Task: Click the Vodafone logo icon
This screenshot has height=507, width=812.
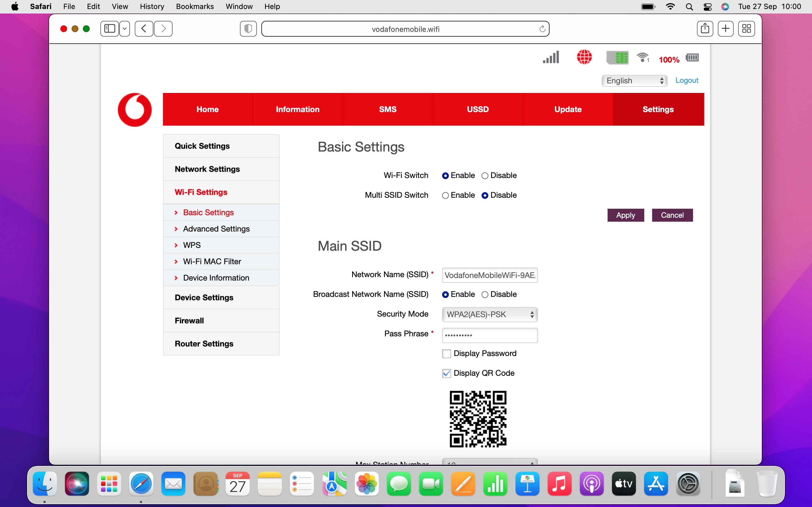Action: pyautogui.click(x=134, y=110)
